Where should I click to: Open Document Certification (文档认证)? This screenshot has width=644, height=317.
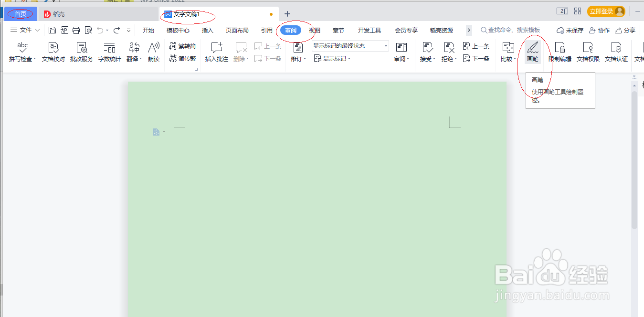pos(616,53)
